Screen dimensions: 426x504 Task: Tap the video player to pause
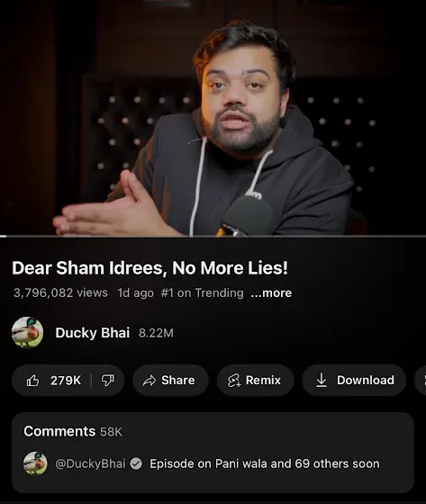point(213,117)
